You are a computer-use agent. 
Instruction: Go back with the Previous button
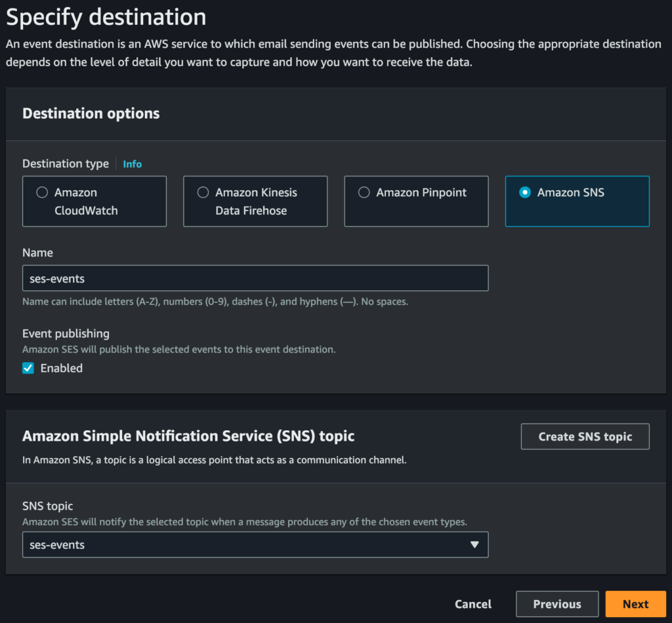pos(556,605)
